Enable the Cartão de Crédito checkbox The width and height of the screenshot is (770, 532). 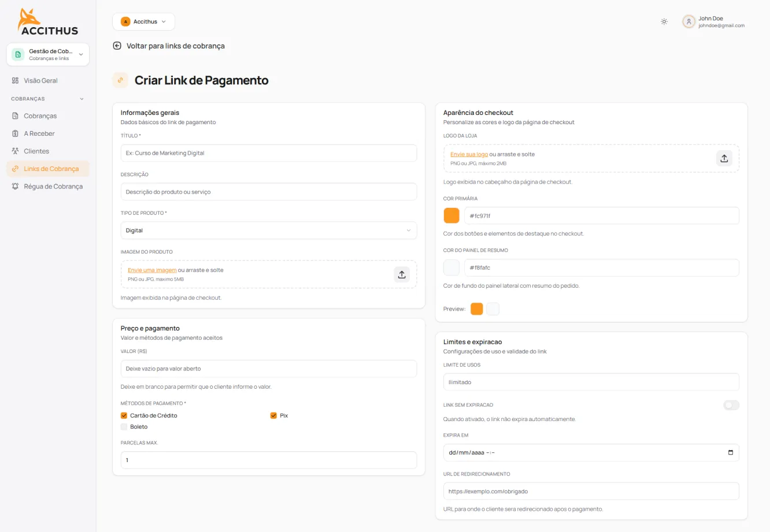click(x=124, y=415)
